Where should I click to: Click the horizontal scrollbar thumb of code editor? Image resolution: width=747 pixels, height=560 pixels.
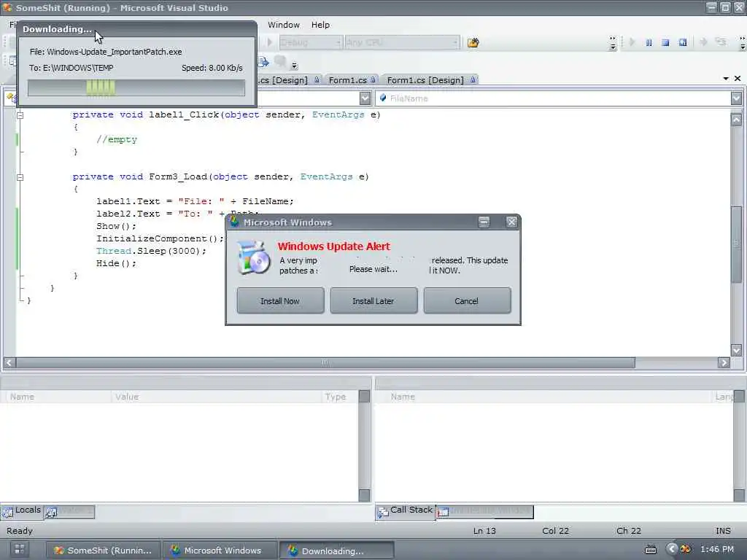pos(325,363)
